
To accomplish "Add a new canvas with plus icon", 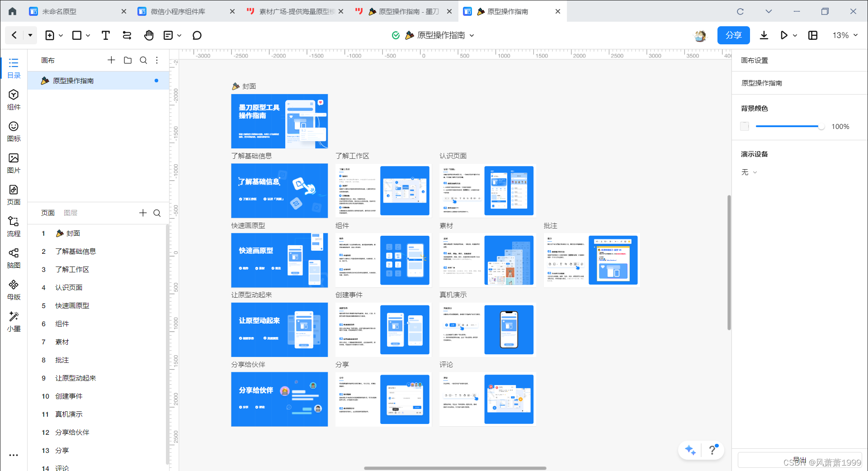I will [x=111, y=60].
